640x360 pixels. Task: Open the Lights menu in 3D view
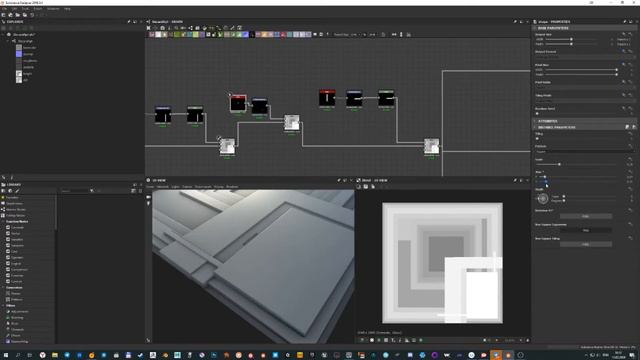point(175,187)
